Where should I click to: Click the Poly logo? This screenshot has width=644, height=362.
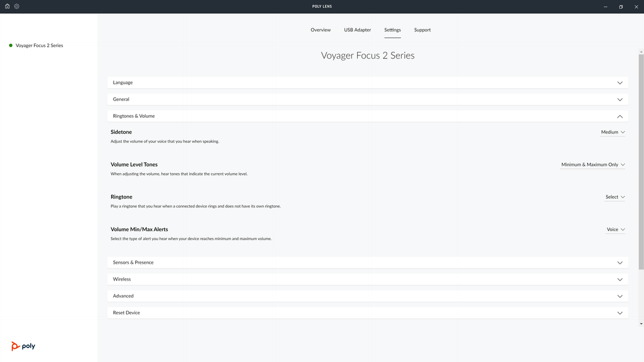24,346
